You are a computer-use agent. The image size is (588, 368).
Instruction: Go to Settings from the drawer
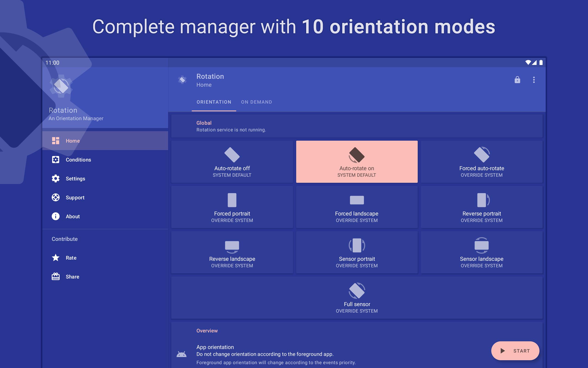pyautogui.click(x=105, y=178)
